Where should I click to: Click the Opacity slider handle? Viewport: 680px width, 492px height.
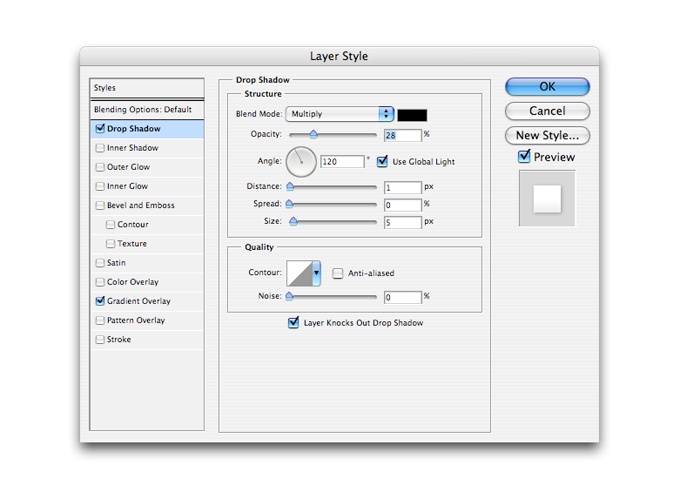314,134
